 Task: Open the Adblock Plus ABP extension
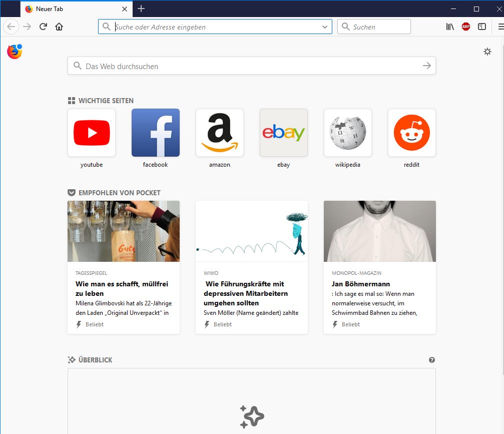[x=466, y=27]
